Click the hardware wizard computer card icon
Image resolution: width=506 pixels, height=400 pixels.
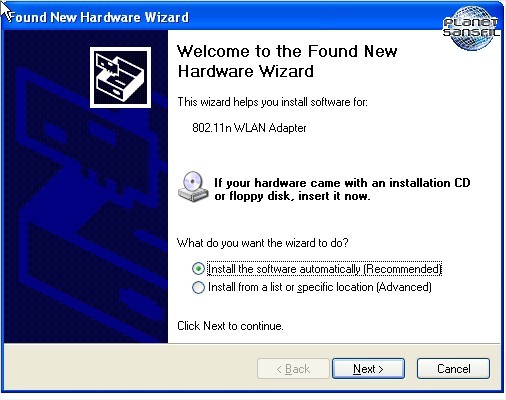coord(120,77)
